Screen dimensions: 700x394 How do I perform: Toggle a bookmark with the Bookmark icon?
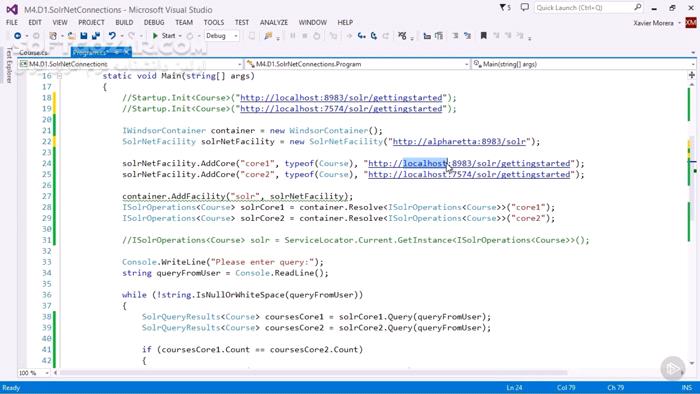point(483,36)
